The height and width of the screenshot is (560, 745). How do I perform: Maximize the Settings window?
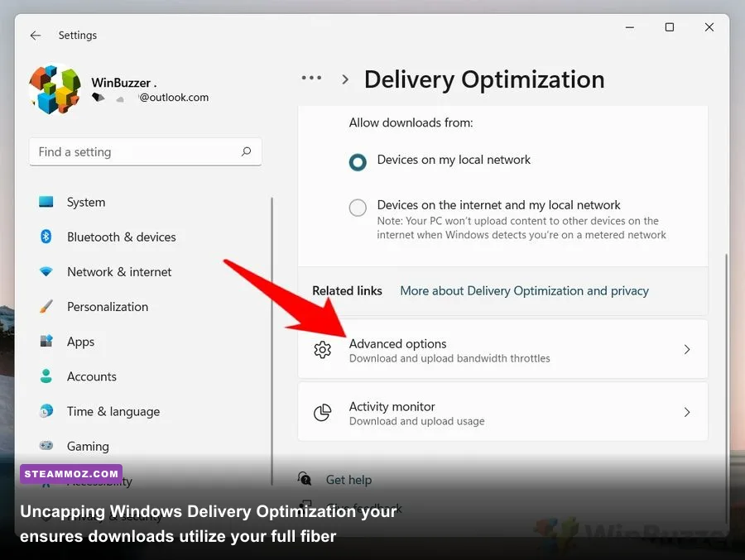point(670,27)
